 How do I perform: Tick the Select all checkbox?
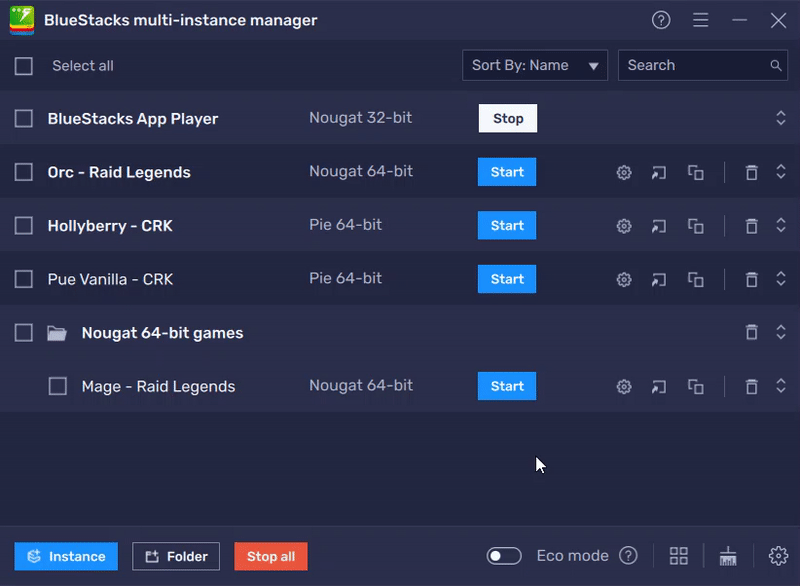tap(23, 66)
